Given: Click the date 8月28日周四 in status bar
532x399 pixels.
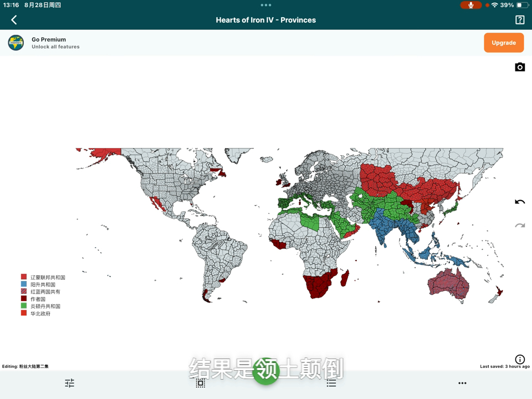Looking at the screenshot, I should pyautogui.click(x=43, y=5).
